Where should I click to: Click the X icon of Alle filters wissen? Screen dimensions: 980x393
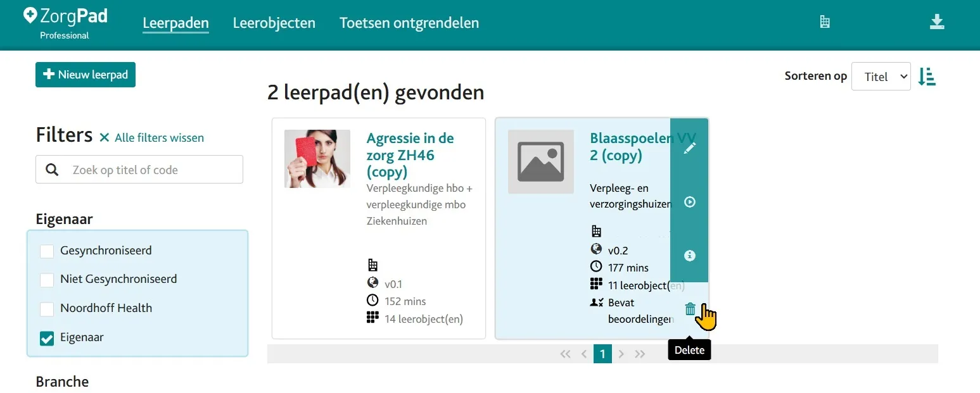pyautogui.click(x=105, y=137)
